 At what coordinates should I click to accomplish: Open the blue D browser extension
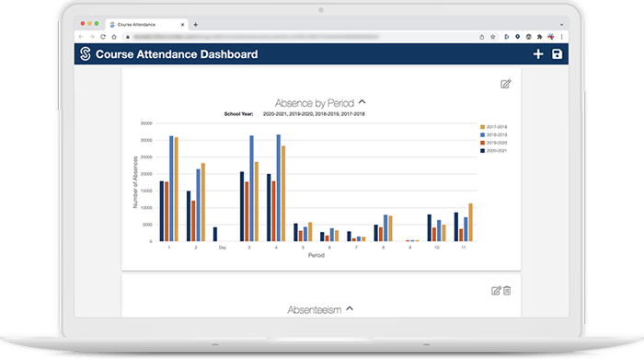tap(506, 37)
